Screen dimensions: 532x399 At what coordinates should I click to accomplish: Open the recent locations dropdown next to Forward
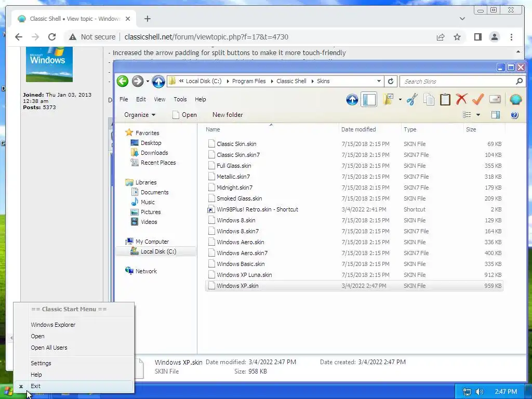148,81
